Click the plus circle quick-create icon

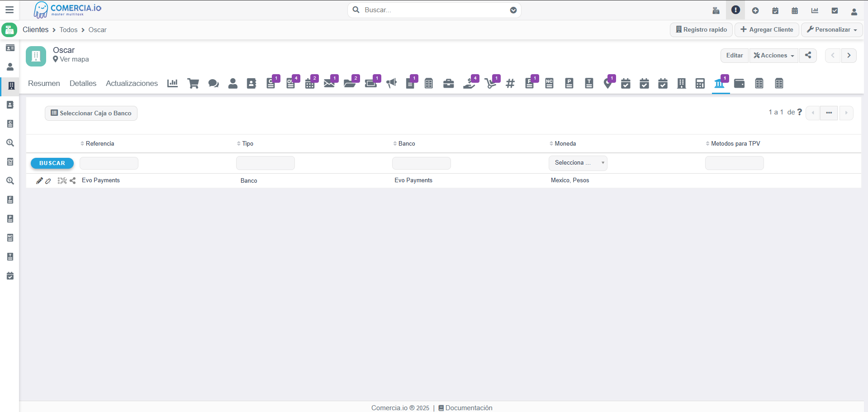coord(755,10)
